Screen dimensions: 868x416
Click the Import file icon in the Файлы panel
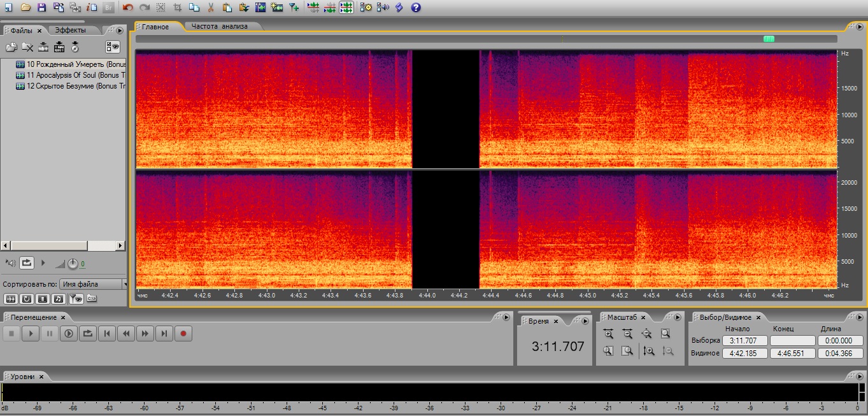click(11, 47)
